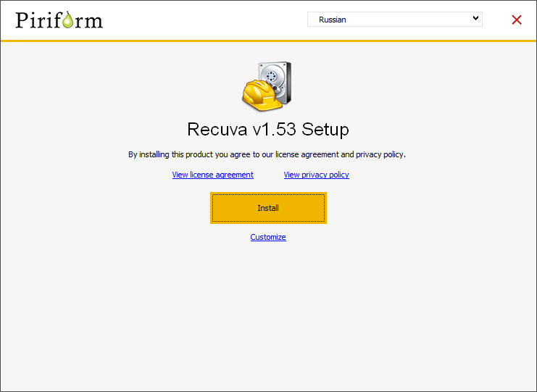Screen dimensions: 537x392
Task: Open the View license agreement link
Action: [x=212, y=175]
